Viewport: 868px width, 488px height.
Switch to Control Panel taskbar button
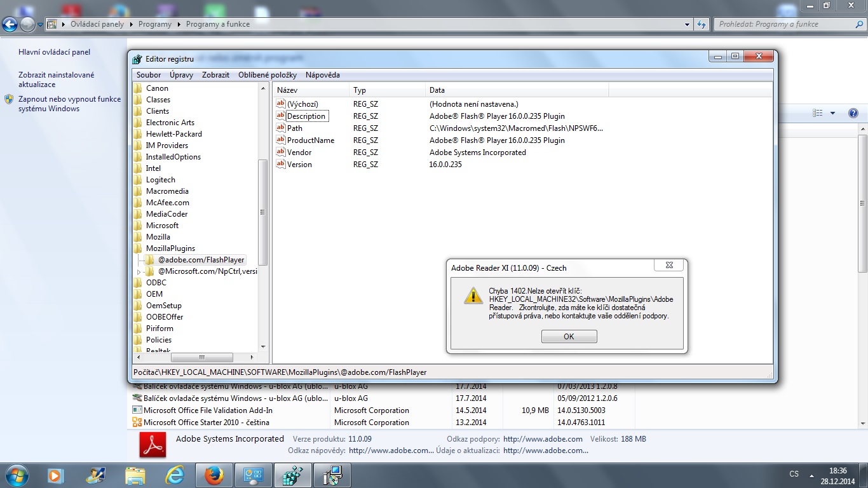click(x=254, y=475)
